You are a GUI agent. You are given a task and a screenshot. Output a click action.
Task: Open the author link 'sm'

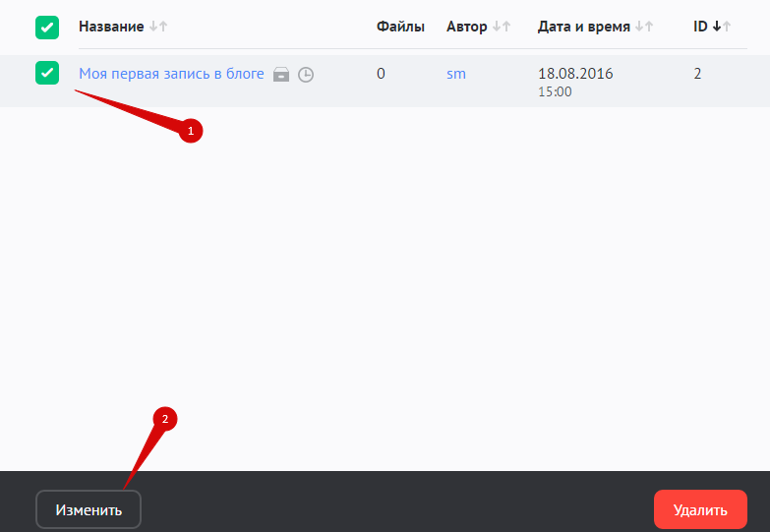[456, 73]
